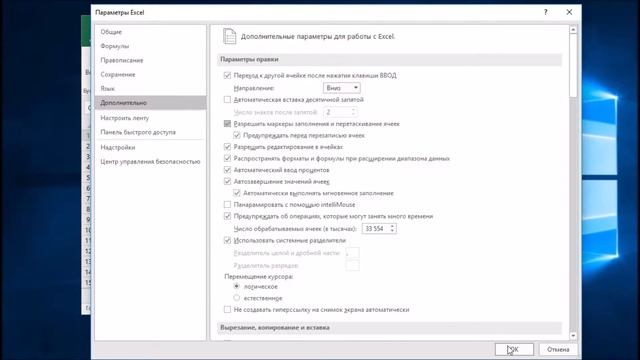Viewport: 640px width, 360px height.
Task: Click the scrollbar up arrow
Action: [573, 30]
